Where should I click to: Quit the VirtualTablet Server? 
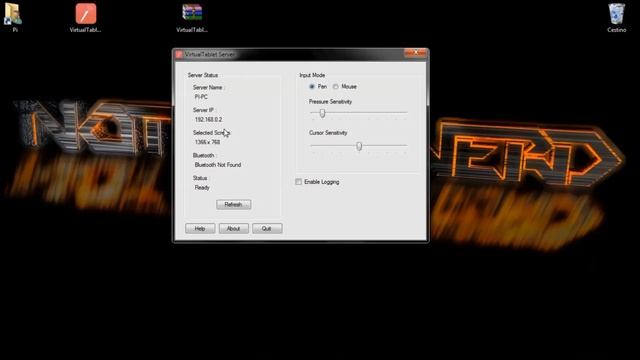point(267,229)
